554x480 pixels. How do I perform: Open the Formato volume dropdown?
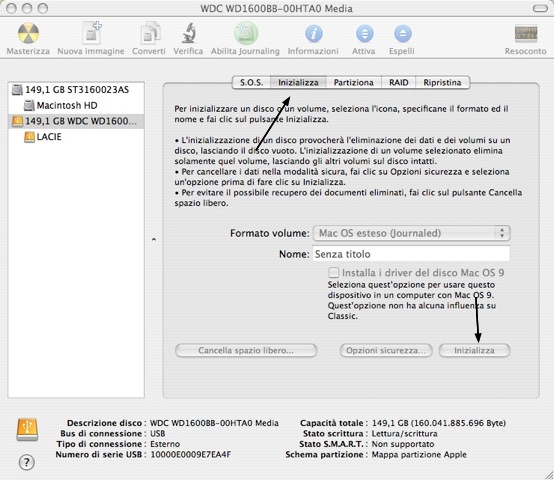412,233
